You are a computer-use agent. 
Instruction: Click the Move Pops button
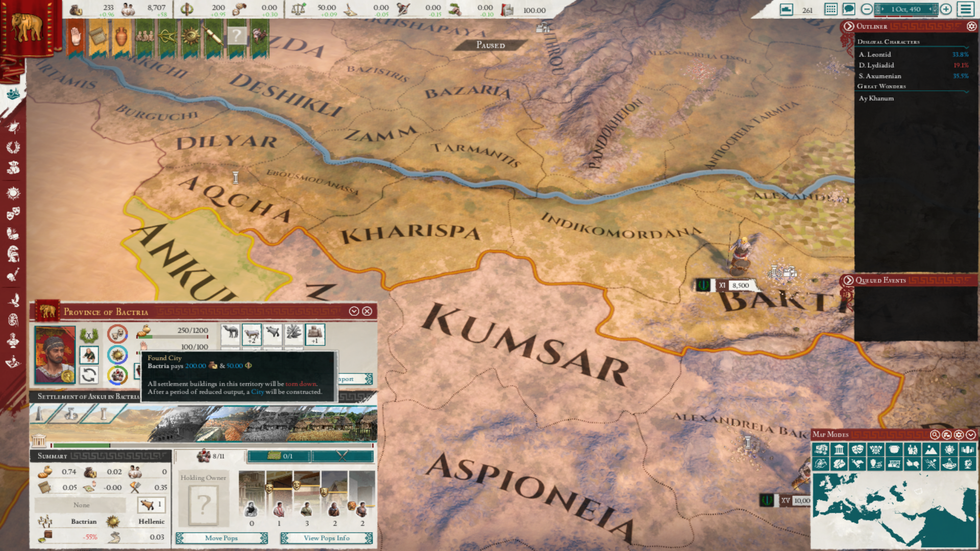point(222,538)
